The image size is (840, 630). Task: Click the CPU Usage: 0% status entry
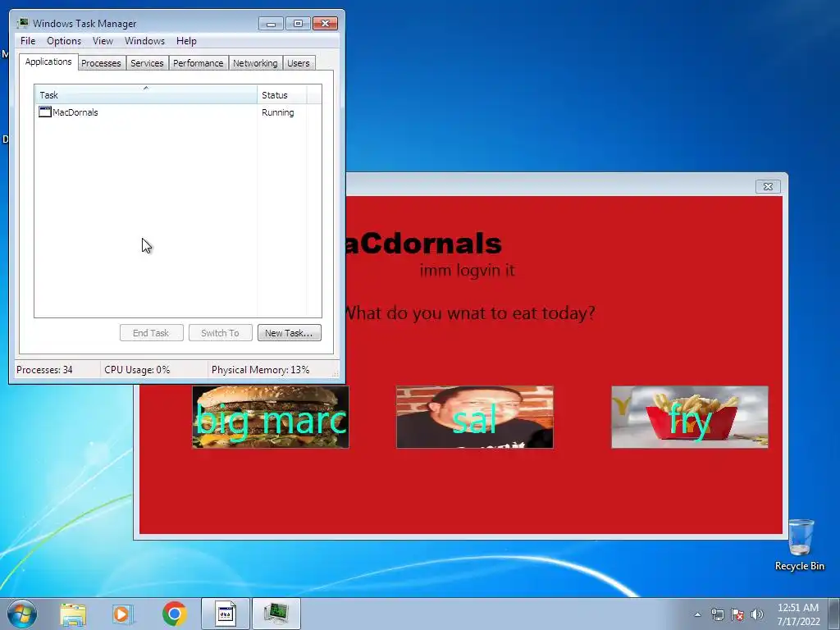click(137, 370)
